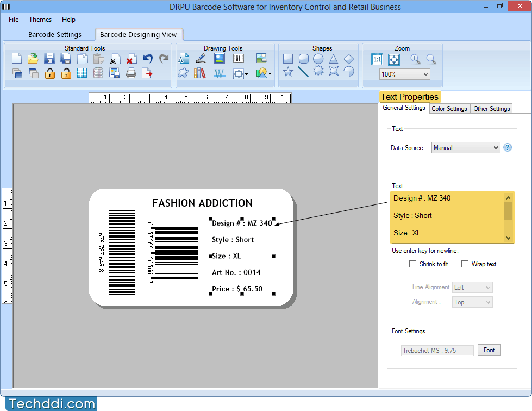This screenshot has height=411, width=532.
Task: Redo the action with the gray arrow
Action: tap(164, 59)
